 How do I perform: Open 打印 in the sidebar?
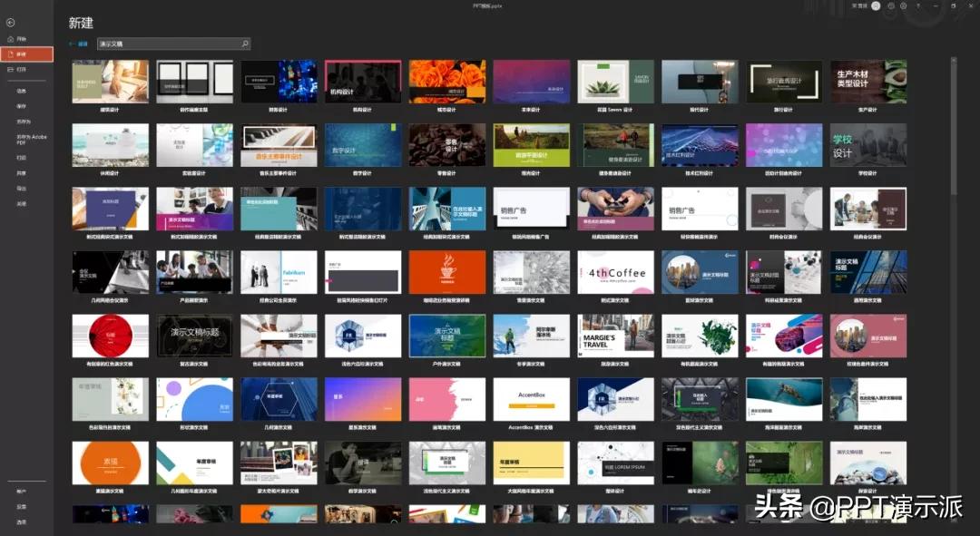21,158
